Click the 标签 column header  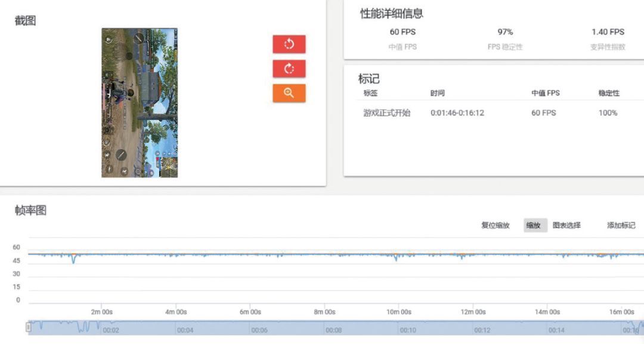coord(370,93)
